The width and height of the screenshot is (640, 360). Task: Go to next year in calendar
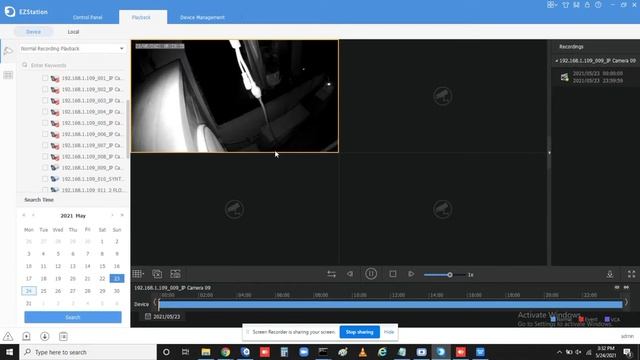coord(122,215)
